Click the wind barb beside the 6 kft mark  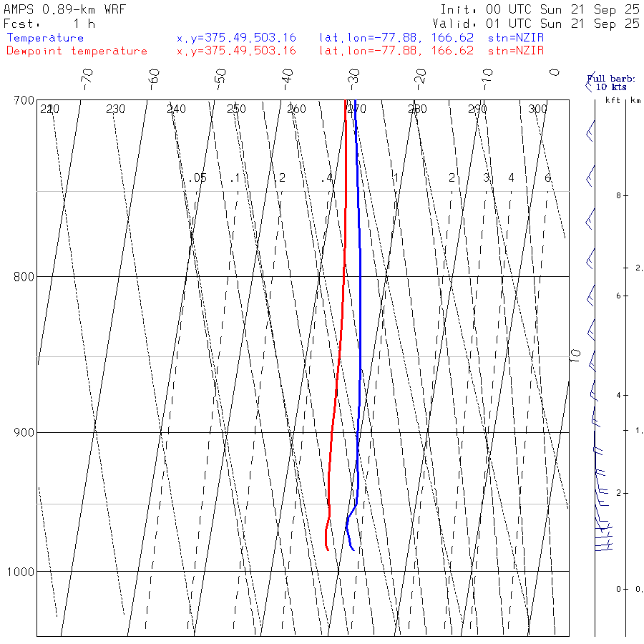590,296
